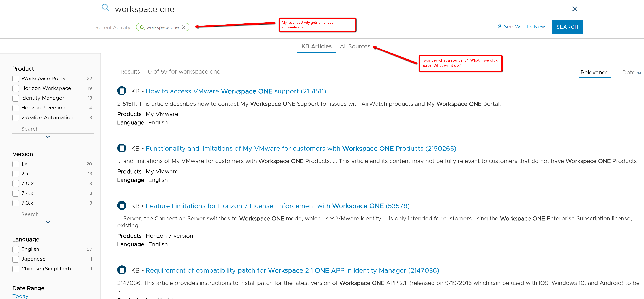Click 'Horizon 7 version' product value in results
This screenshot has width=644, height=299.
pos(169,236)
